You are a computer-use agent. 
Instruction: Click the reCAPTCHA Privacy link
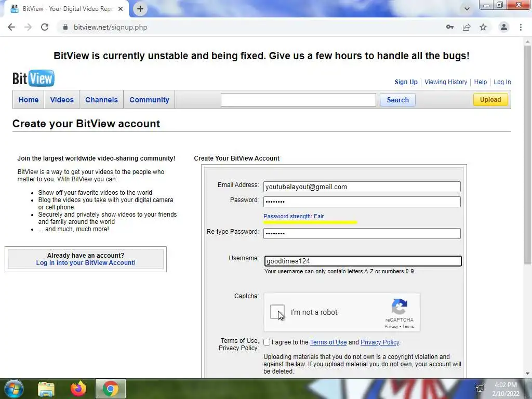click(x=391, y=326)
